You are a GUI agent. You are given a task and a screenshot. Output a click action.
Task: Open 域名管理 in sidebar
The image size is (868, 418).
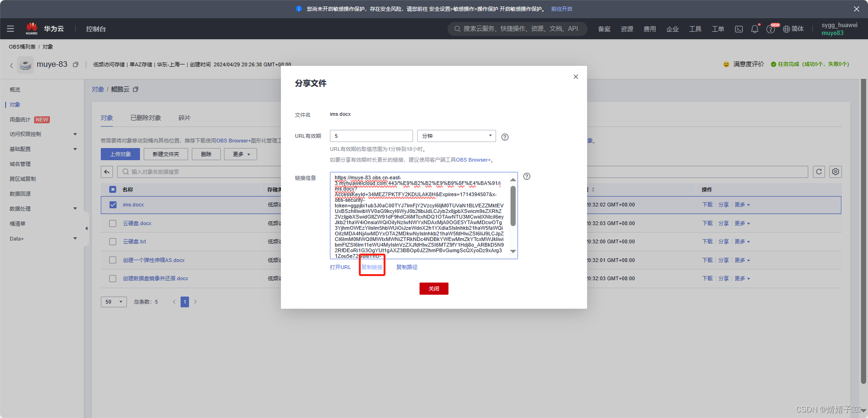(20, 164)
